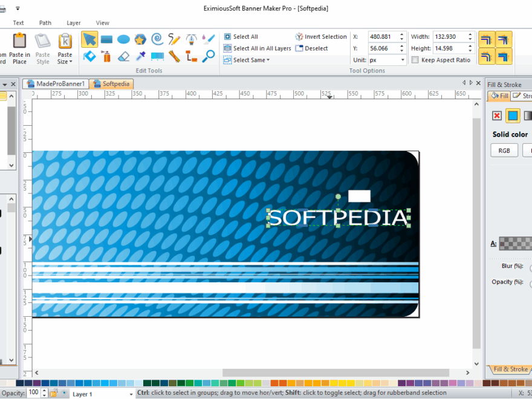532x399 pixels.
Task: Select the Eraser tool
Action: pos(123,56)
